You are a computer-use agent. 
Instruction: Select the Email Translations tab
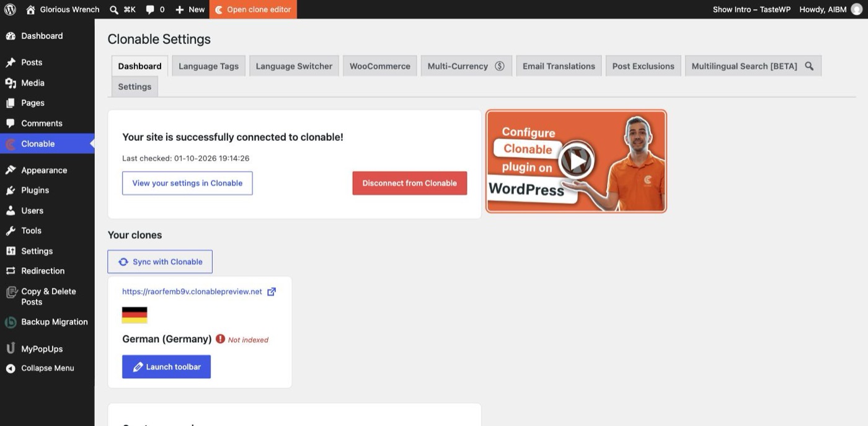tap(559, 66)
